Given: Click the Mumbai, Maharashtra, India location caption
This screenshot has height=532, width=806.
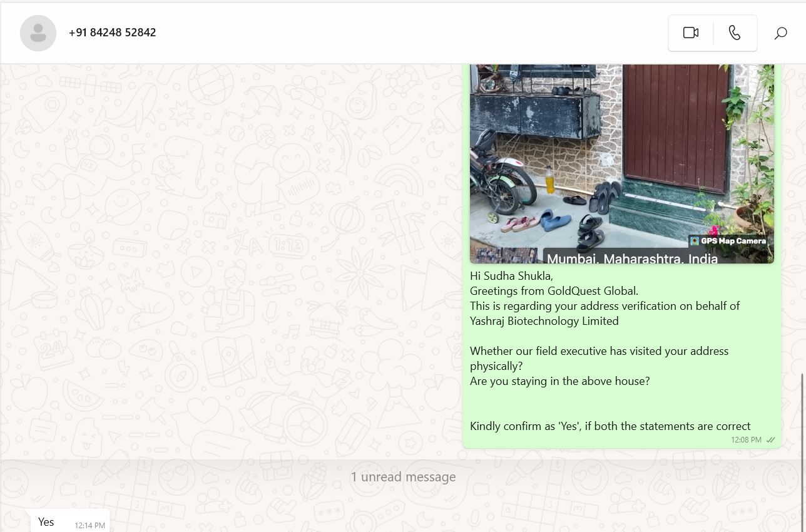Looking at the screenshot, I should [x=632, y=258].
